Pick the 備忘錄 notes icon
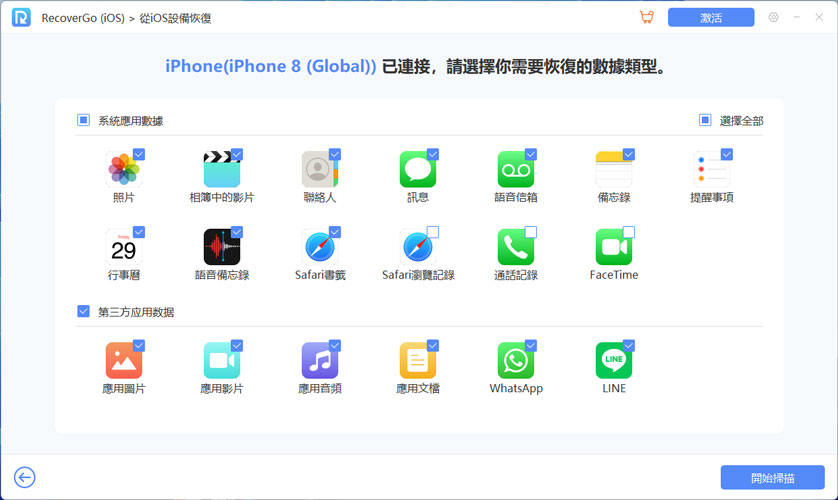The image size is (838, 500). (x=613, y=170)
